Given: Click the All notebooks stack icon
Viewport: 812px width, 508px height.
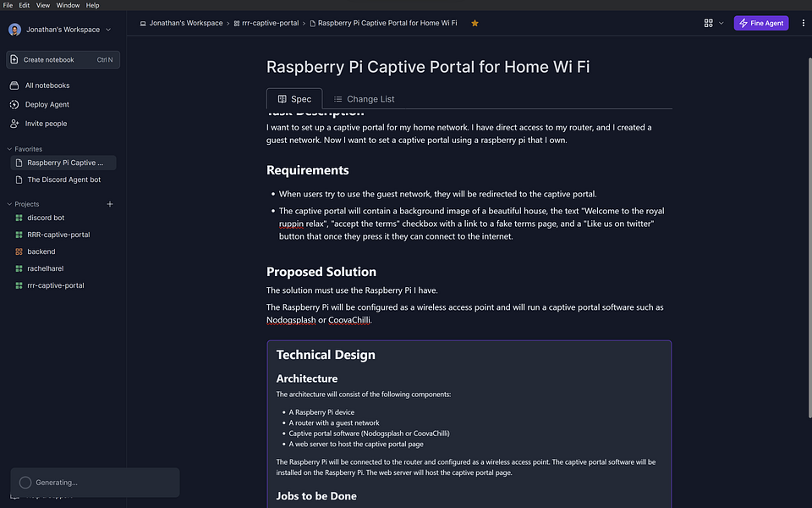Looking at the screenshot, I should tap(14, 86).
